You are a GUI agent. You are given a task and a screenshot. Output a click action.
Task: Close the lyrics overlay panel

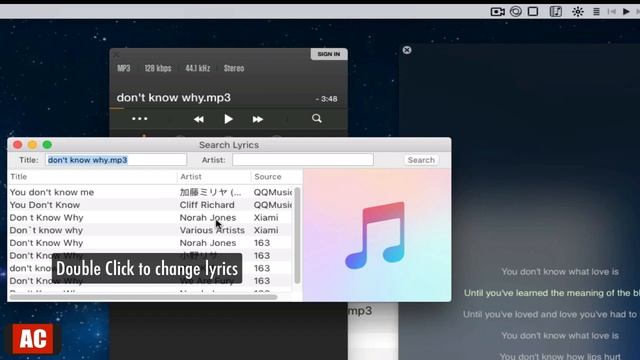coord(407,50)
